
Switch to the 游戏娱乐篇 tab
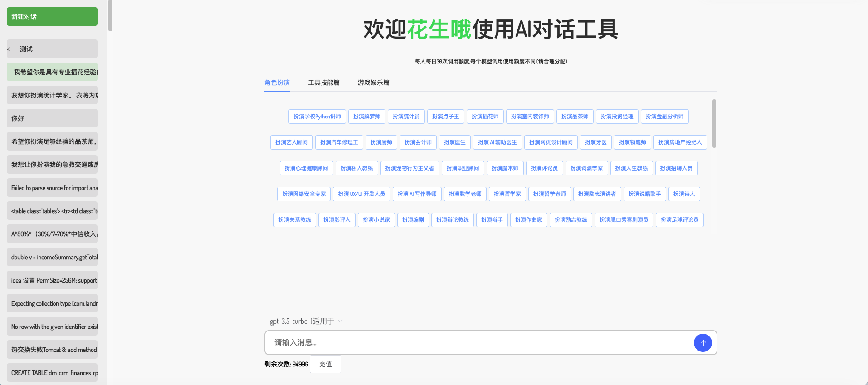pyautogui.click(x=373, y=83)
